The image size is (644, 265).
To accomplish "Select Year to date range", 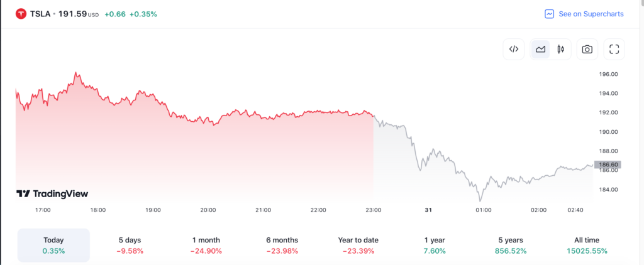I will [x=357, y=246].
